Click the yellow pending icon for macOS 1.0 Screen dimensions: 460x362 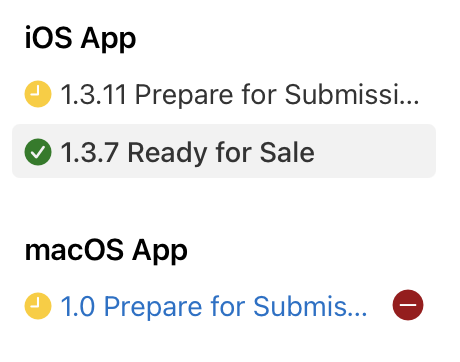[38, 306]
